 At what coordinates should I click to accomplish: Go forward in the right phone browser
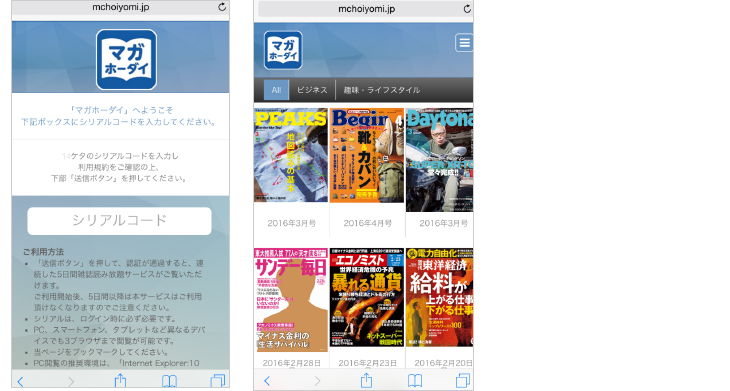coord(317,381)
